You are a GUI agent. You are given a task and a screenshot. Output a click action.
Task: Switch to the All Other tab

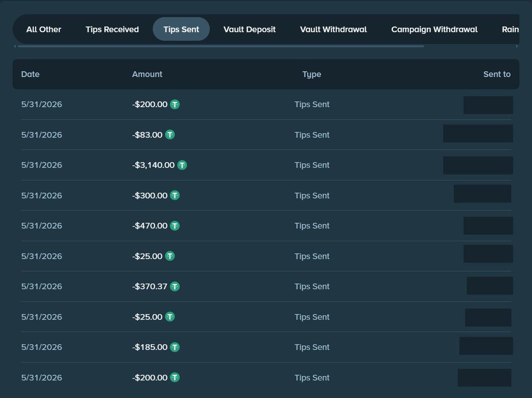click(x=44, y=29)
